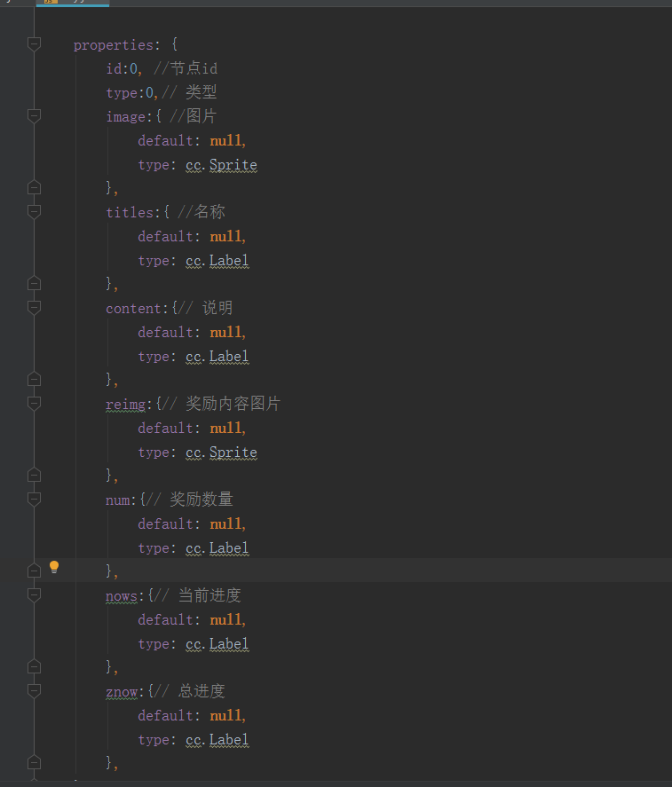Click 'null' in the content block

pyautogui.click(x=225, y=332)
